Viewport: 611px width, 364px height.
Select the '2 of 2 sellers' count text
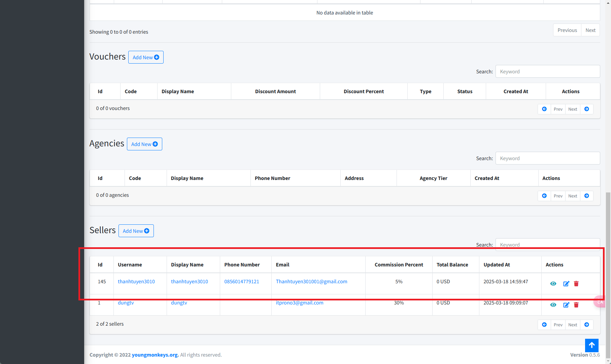(x=110, y=324)
